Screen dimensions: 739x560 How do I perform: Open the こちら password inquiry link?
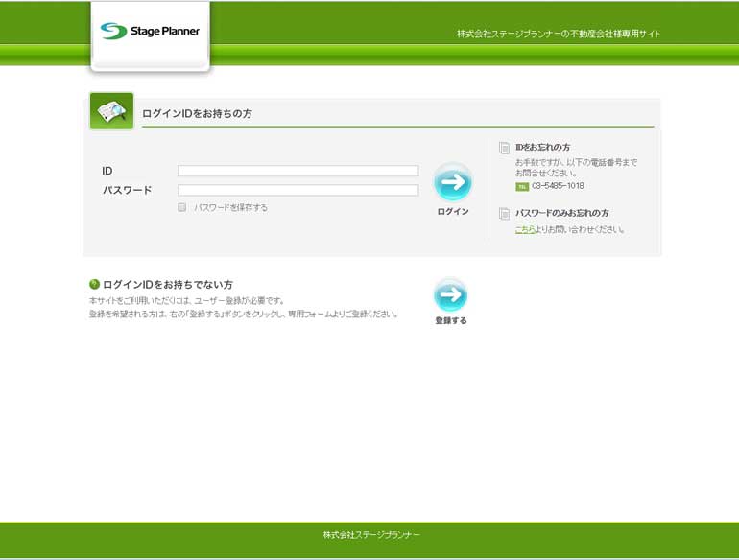(x=525, y=229)
